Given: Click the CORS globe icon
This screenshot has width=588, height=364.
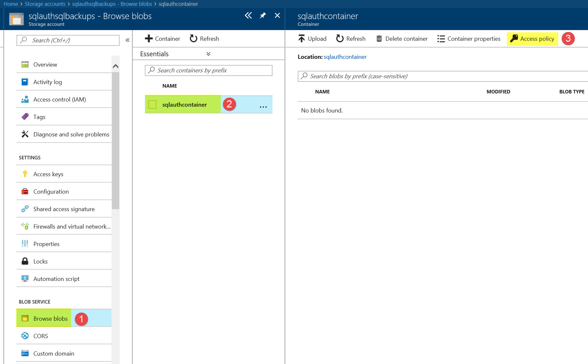Looking at the screenshot, I should coord(25,336).
